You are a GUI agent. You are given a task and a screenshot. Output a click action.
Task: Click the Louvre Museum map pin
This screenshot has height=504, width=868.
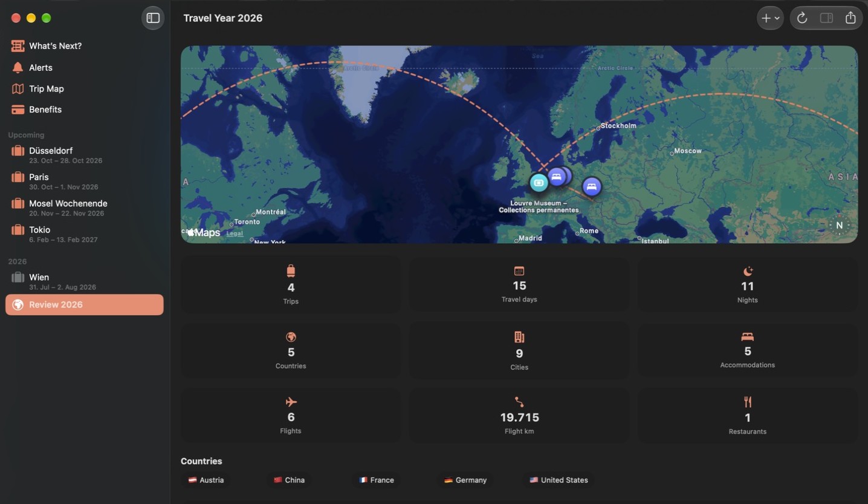click(x=539, y=182)
